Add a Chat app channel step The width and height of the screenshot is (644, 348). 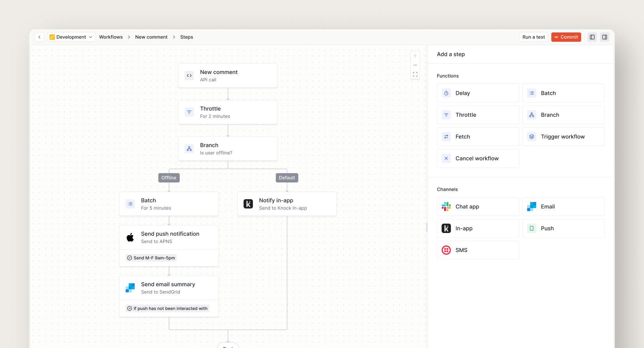click(478, 206)
